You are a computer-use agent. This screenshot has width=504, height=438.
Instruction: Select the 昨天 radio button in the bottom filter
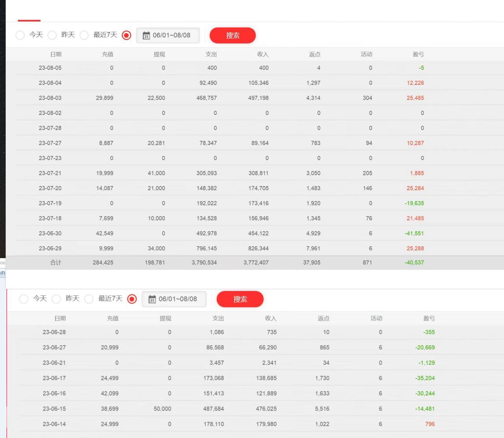pyautogui.click(x=56, y=299)
